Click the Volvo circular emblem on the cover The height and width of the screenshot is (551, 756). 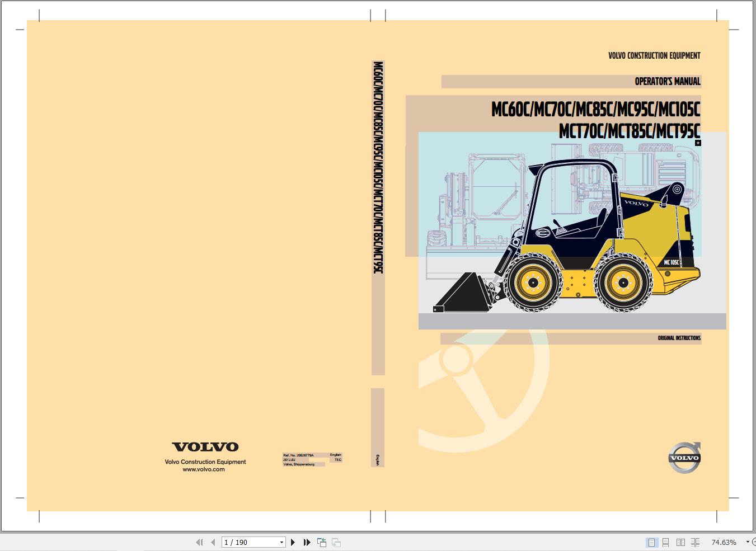click(x=685, y=458)
